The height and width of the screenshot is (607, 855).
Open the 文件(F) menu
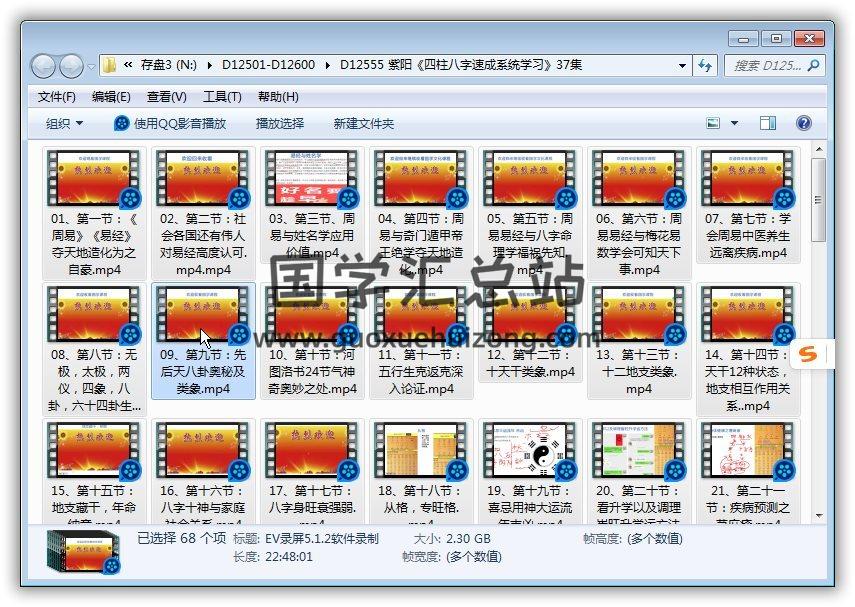click(x=57, y=97)
